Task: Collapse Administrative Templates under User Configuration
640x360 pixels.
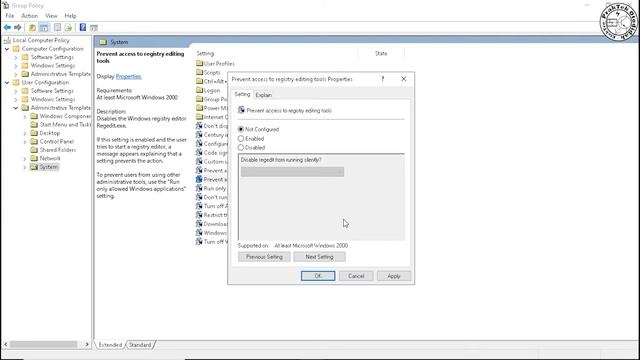Action: [x=16, y=108]
